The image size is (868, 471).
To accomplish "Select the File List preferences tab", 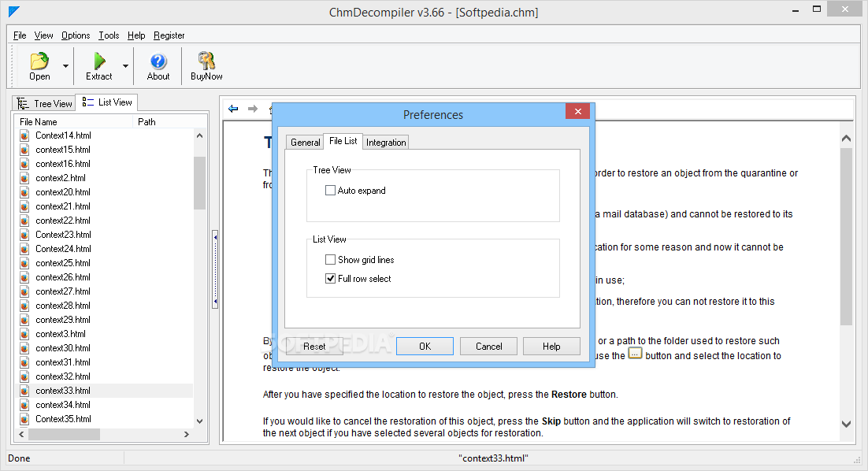I will coord(343,141).
